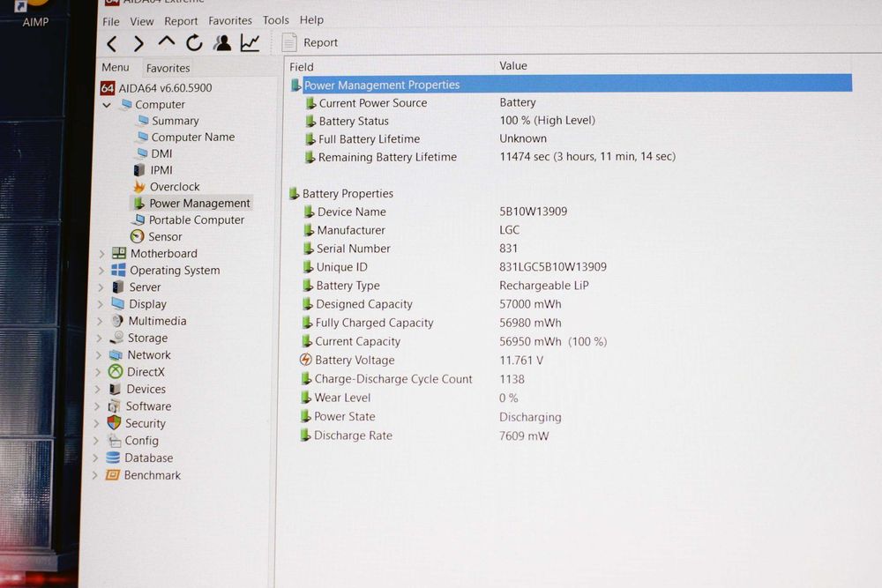Open the Report menu
The width and height of the screenshot is (882, 588).
click(x=181, y=21)
